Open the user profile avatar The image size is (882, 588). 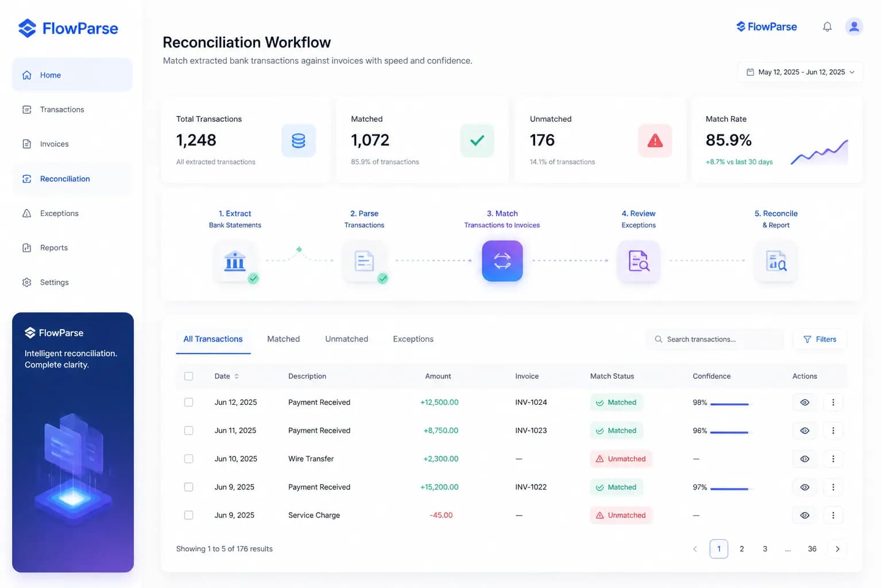854,26
